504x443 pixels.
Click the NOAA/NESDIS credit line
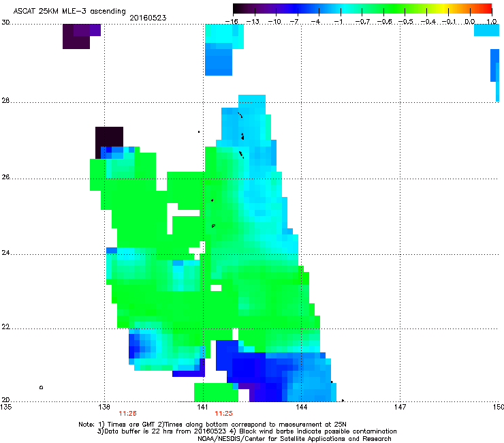[294, 438]
